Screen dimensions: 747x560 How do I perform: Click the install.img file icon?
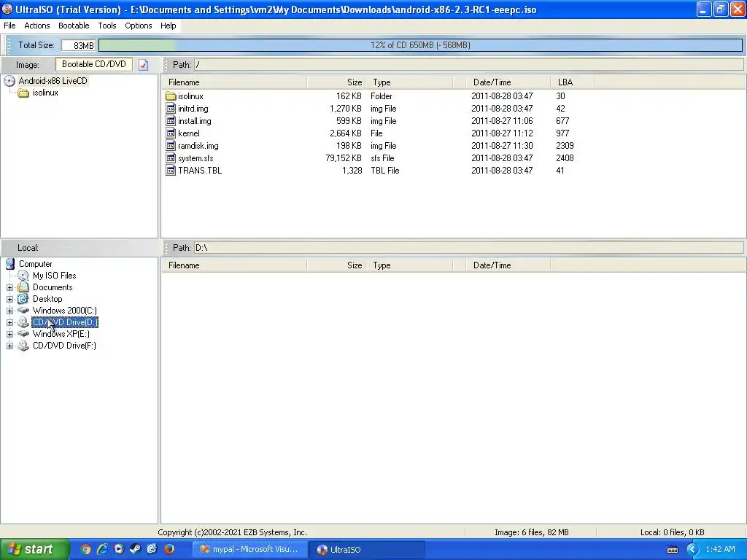click(171, 121)
